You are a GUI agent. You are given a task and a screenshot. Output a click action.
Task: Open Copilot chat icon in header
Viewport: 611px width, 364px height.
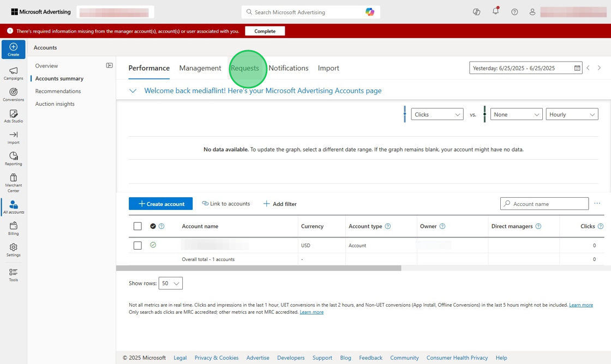476,12
